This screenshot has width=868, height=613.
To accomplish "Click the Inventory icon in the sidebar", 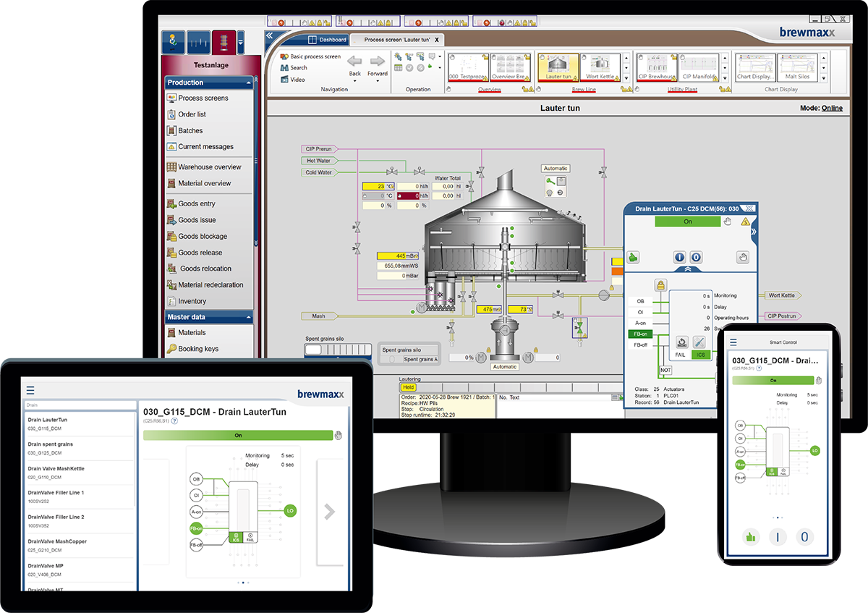I will coord(172,301).
